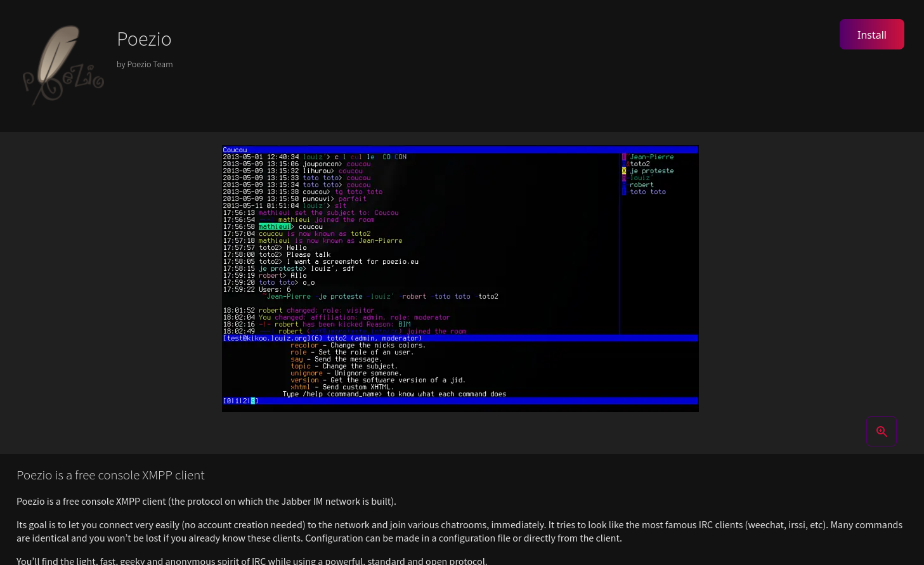Click the Poezio feather logo

tap(63, 65)
